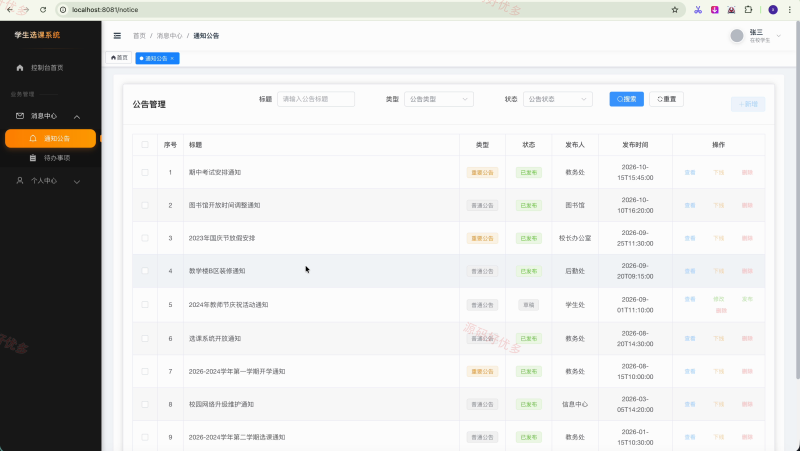Image resolution: width=800 pixels, height=451 pixels.
Task: Click the site info icon in address bar
Action: pos(63,10)
